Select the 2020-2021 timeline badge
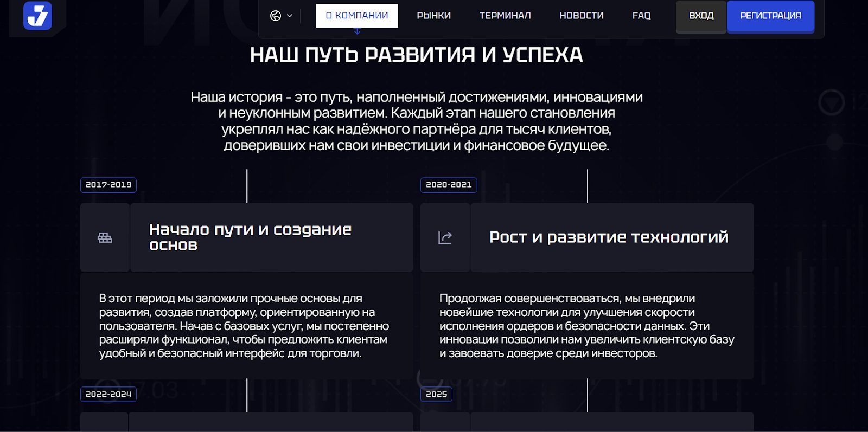The height and width of the screenshot is (432, 868). (449, 185)
